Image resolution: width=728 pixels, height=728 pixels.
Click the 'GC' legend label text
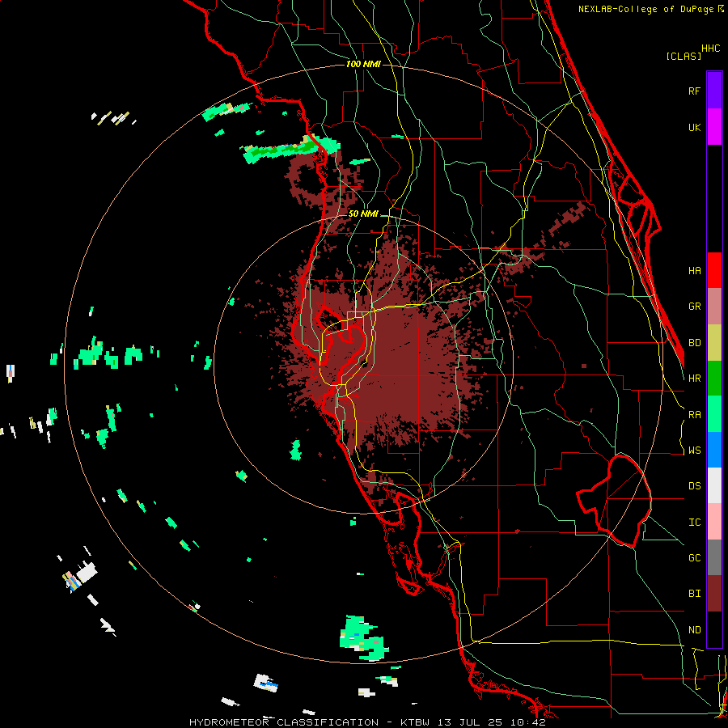tap(694, 558)
